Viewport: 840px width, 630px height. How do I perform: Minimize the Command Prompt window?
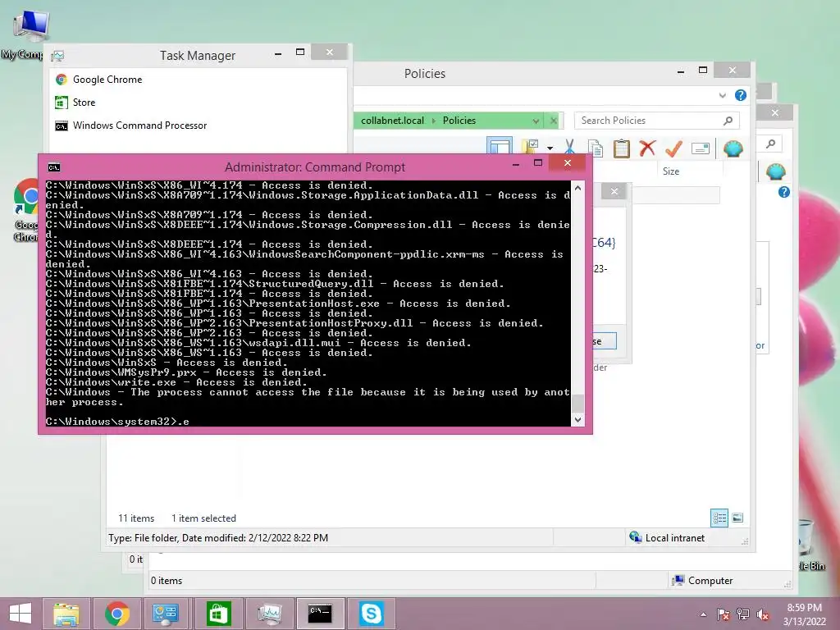point(515,164)
